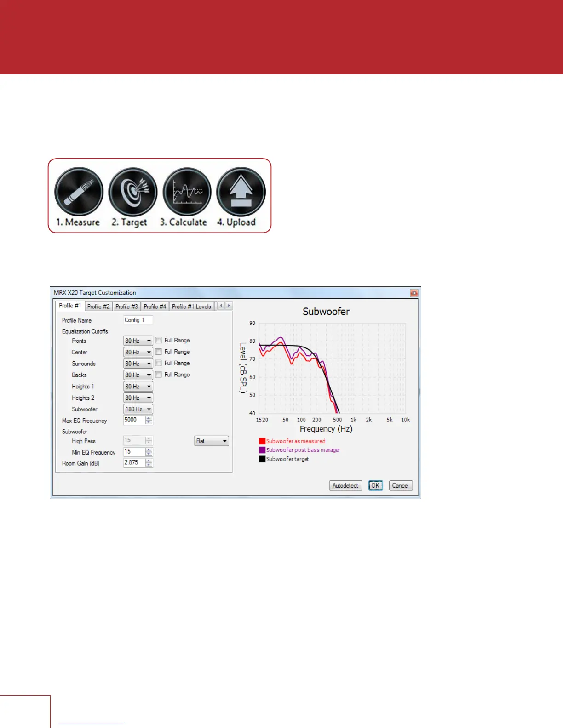
Task: Open the Heights 1 cutoff dropdown
Action: 138,387
